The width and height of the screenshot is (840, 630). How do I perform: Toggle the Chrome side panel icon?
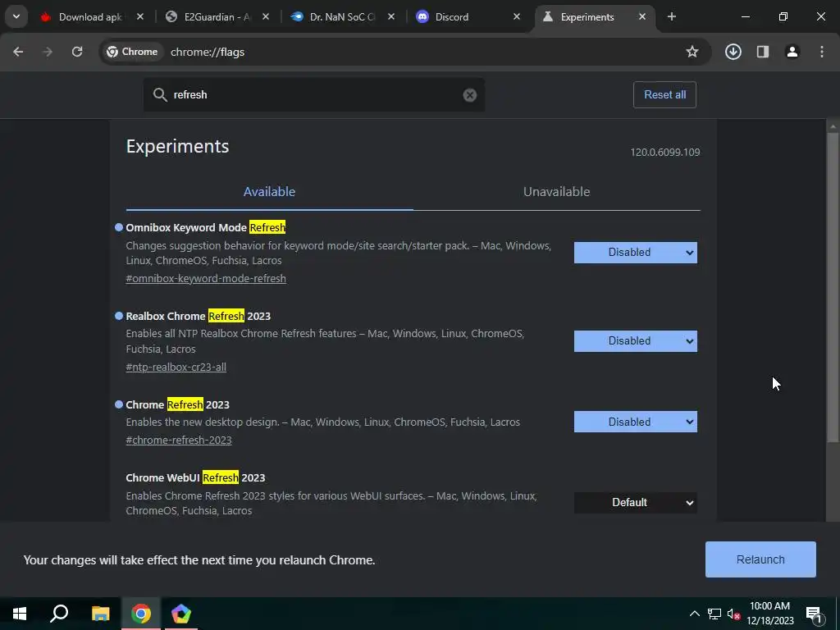(763, 52)
